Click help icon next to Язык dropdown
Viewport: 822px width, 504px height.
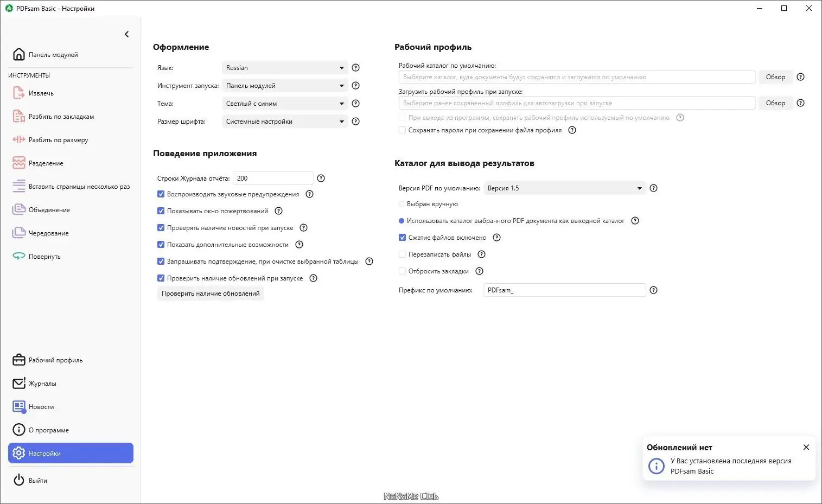pyautogui.click(x=356, y=68)
